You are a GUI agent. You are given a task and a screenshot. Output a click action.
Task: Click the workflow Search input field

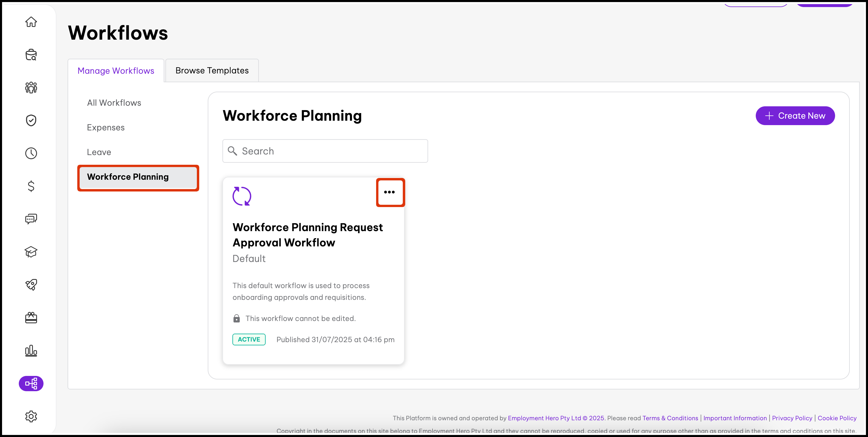pyautogui.click(x=325, y=151)
